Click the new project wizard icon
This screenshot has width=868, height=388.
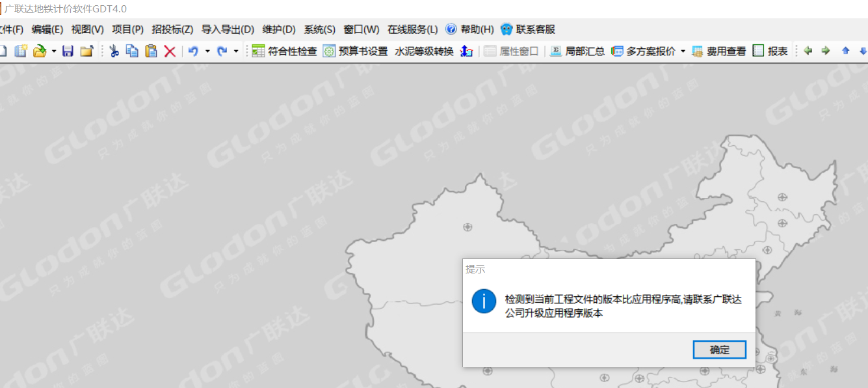click(x=21, y=51)
